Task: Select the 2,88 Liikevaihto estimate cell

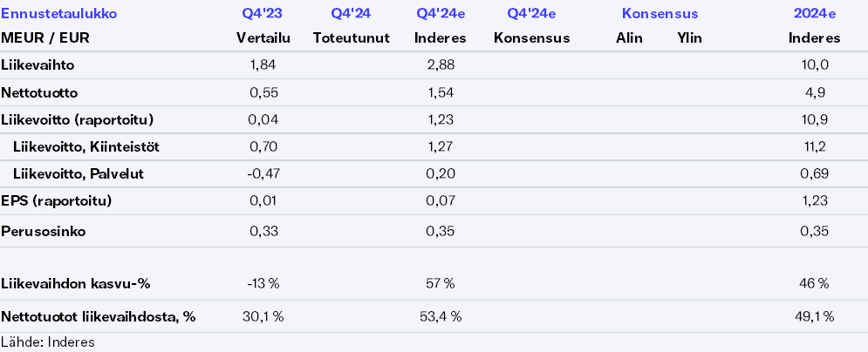Action: click(440, 64)
